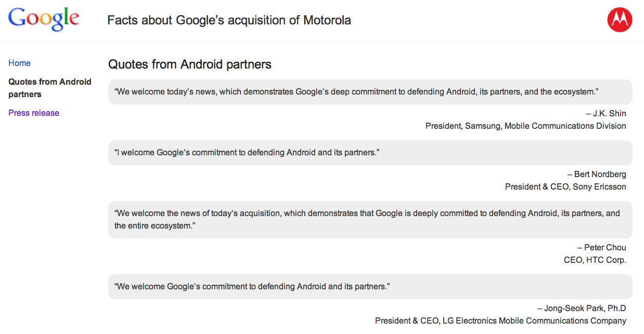Click the red Motorola logo
Image resolution: width=644 pixels, height=334 pixels.
(x=620, y=20)
